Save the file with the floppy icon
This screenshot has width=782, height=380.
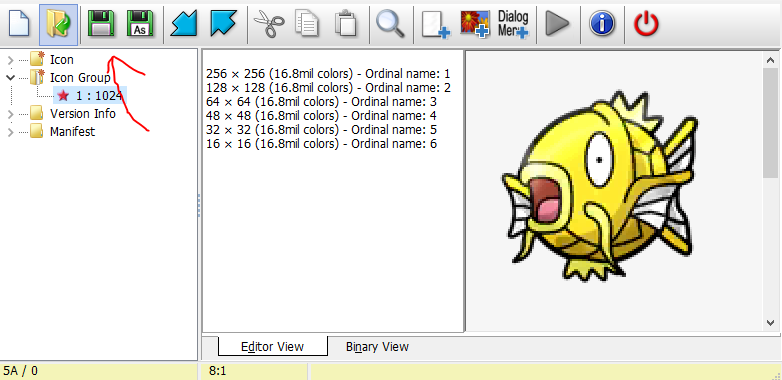tap(101, 23)
